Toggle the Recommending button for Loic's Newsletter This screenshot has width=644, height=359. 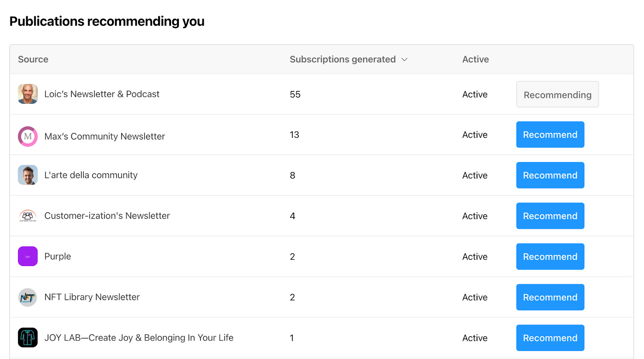(x=557, y=94)
